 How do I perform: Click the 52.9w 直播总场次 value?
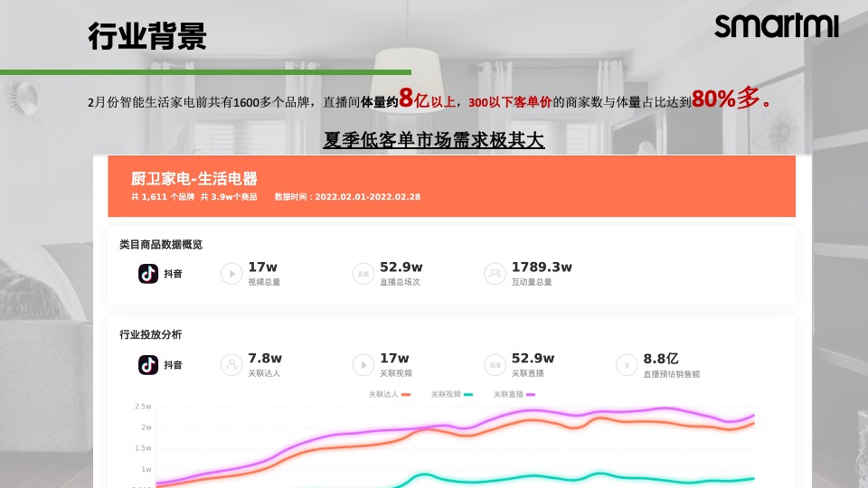tap(401, 267)
